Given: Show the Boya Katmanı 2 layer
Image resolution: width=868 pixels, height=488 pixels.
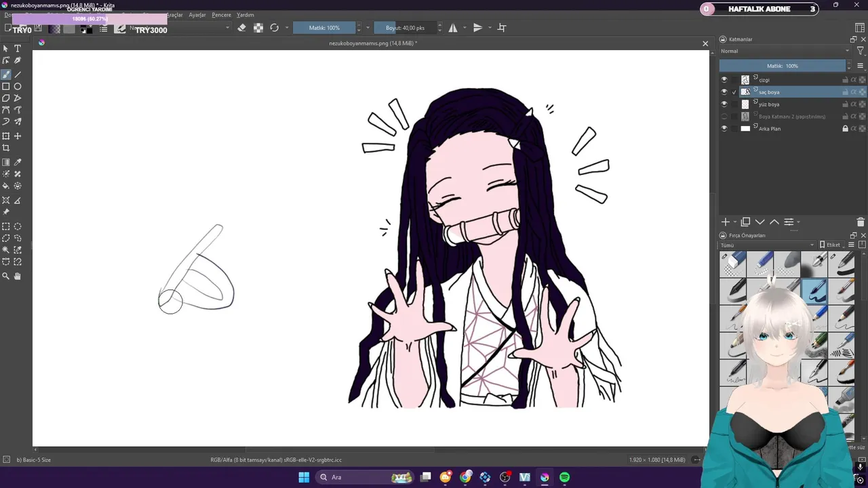Looking at the screenshot, I should pyautogui.click(x=724, y=117).
